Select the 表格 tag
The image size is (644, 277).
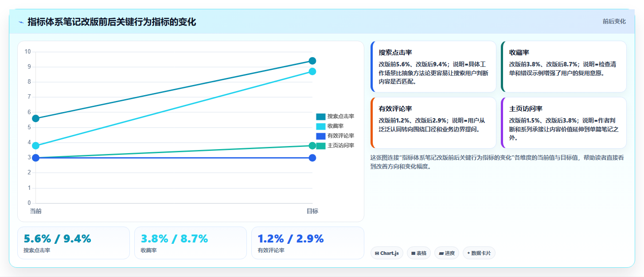[418, 253]
